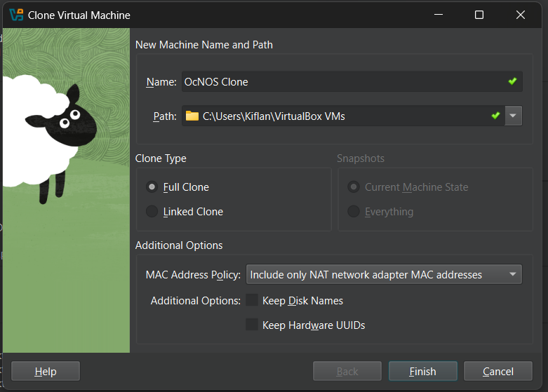Choose the Linked Clone radio button
The width and height of the screenshot is (548, 392).
click(x=152, y=212)
